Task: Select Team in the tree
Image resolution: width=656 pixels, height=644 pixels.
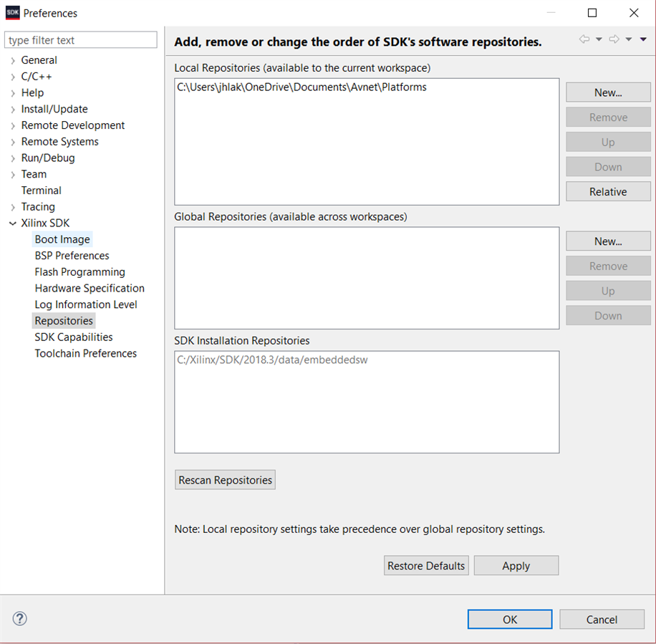Action: [x=34, y=175]
